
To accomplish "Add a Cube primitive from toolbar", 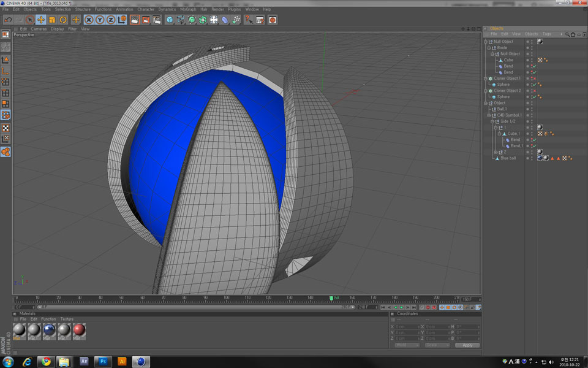I will tap(170, 20).
